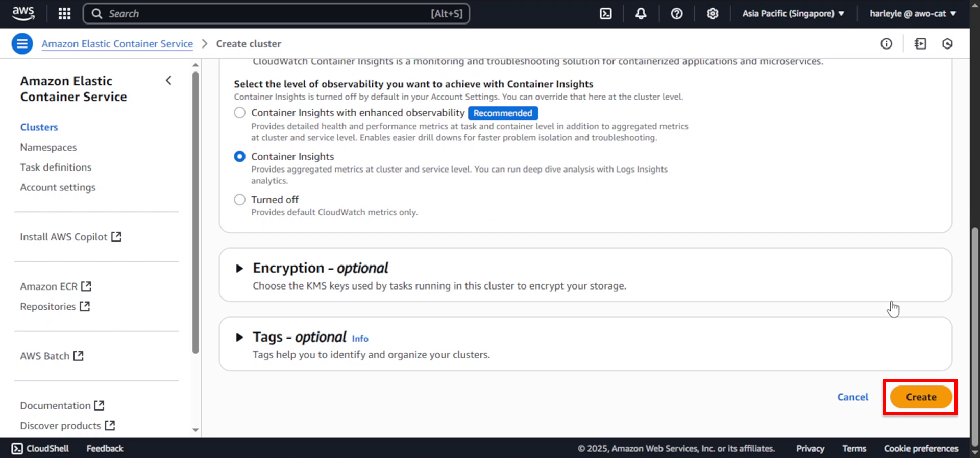Open the Info link next to Tags
The height and width of the screenshot is (458, 980).
[360, 339]
